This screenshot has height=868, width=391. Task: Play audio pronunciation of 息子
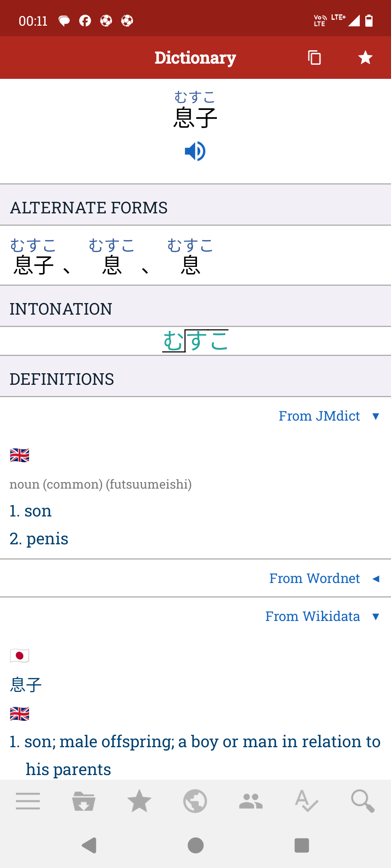pos(195,151)
